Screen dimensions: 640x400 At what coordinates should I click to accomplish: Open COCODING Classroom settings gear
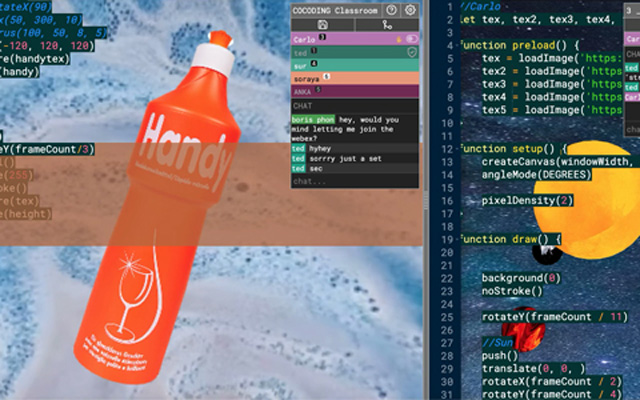click(409, 9)
